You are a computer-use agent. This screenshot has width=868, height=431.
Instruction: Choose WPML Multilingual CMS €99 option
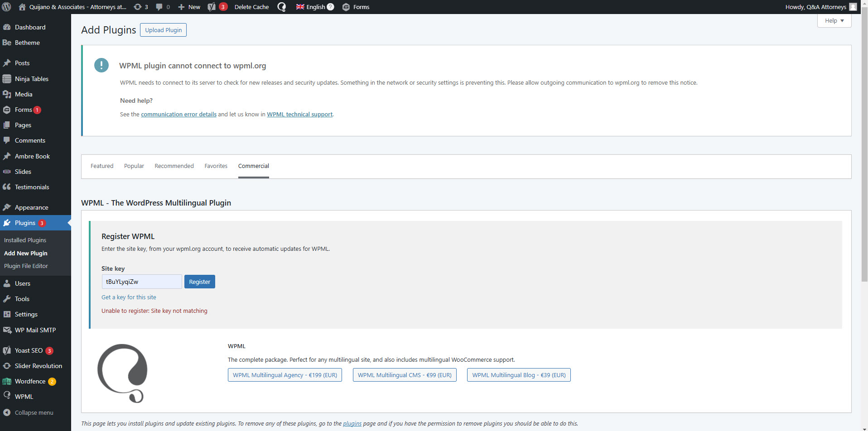click(405, 375)
